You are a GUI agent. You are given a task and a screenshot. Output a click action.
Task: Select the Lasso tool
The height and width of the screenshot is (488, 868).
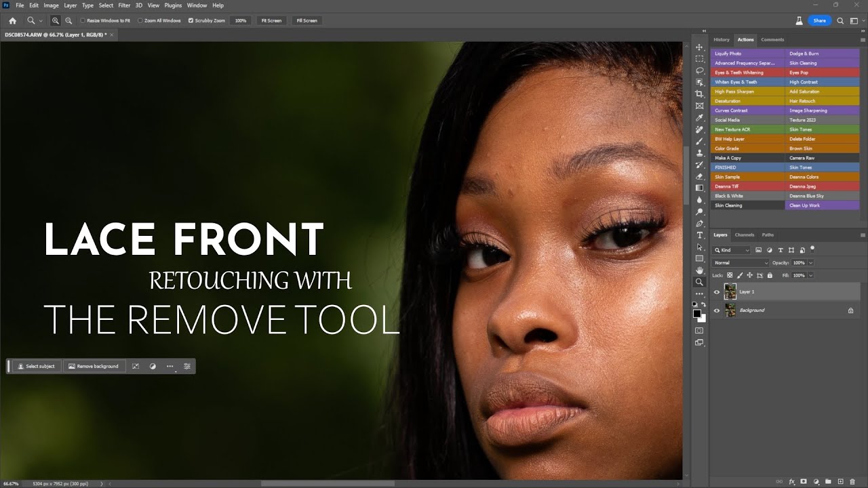tap(699, 70)
